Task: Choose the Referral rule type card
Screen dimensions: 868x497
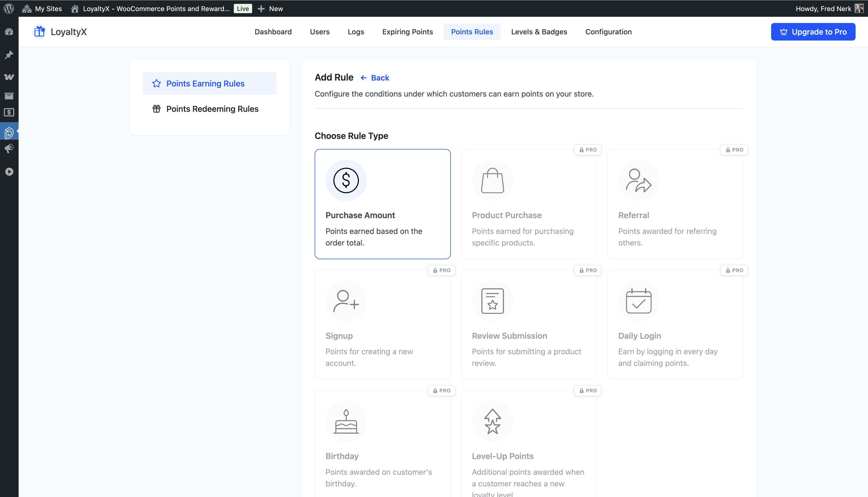Action: click(x=675, y=204)
